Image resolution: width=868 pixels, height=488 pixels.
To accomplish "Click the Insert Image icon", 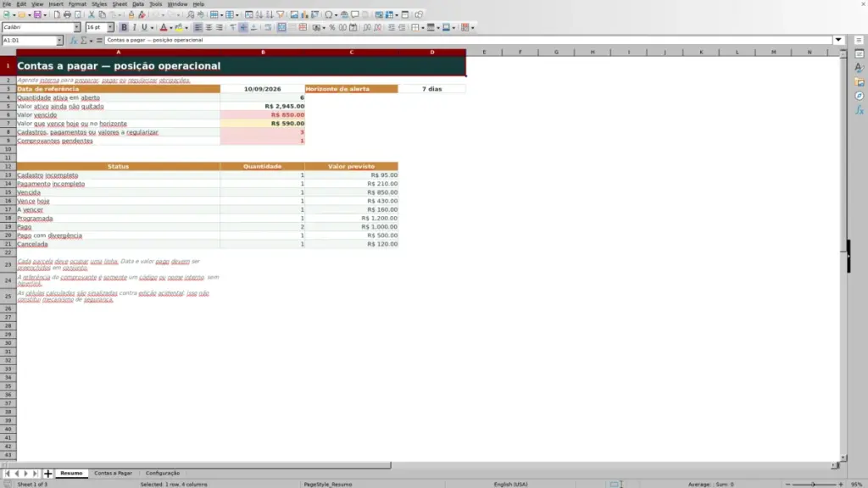I will [294, 15].
